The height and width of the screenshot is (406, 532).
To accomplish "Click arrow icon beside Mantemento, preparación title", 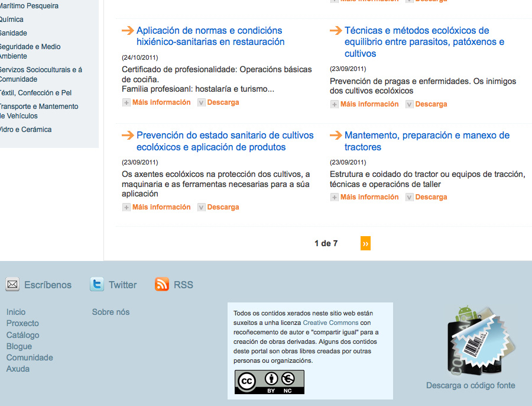I will point(336,135).
